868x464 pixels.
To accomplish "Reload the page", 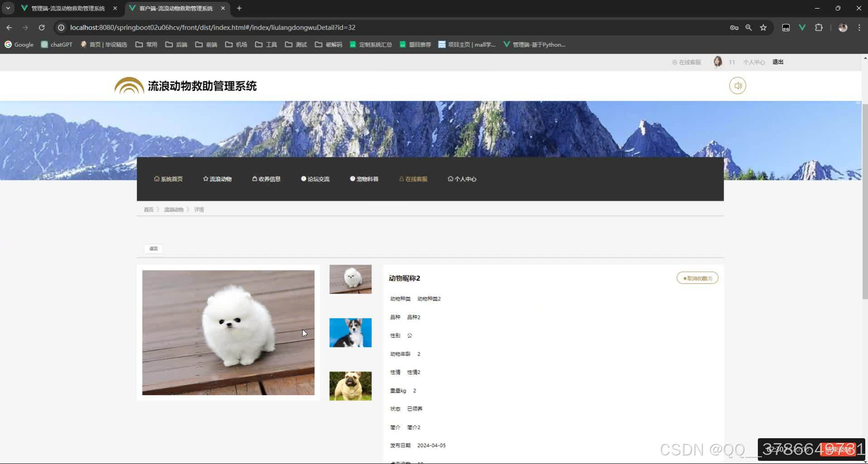I will (42, 28).
